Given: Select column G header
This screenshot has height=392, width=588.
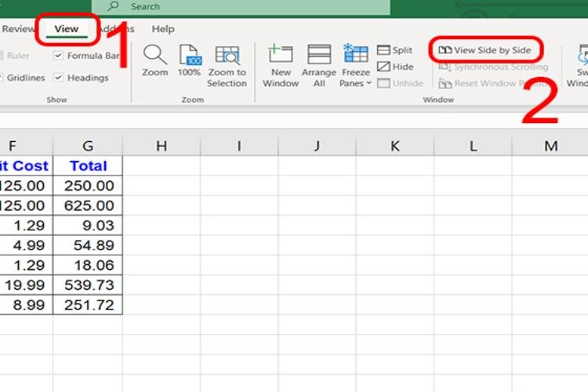Looking at the screenshot, I should [x=88, y=146].
